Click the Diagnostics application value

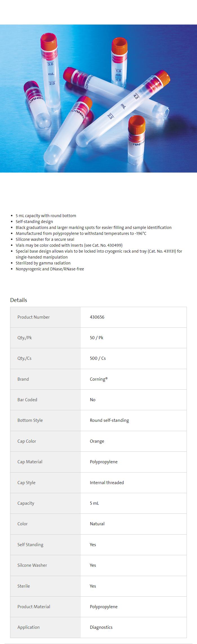tap(101, 627)
